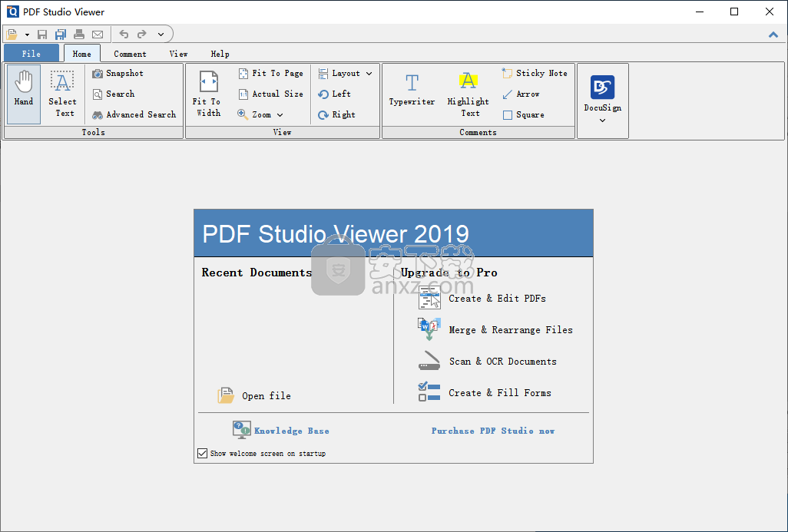Image resolution: width=788 pixels, height=532 pixels.
Task: Open the View ribbon tab
Action: coord(178,54)
